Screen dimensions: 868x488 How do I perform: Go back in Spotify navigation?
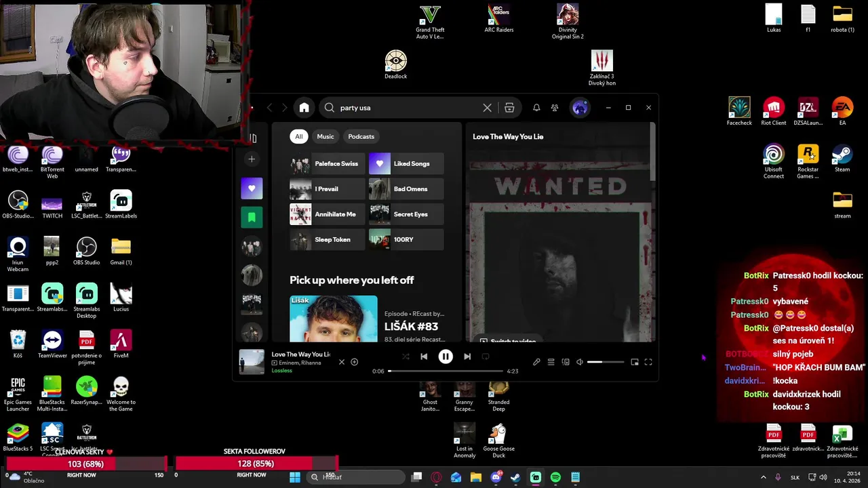pos(269,108)
